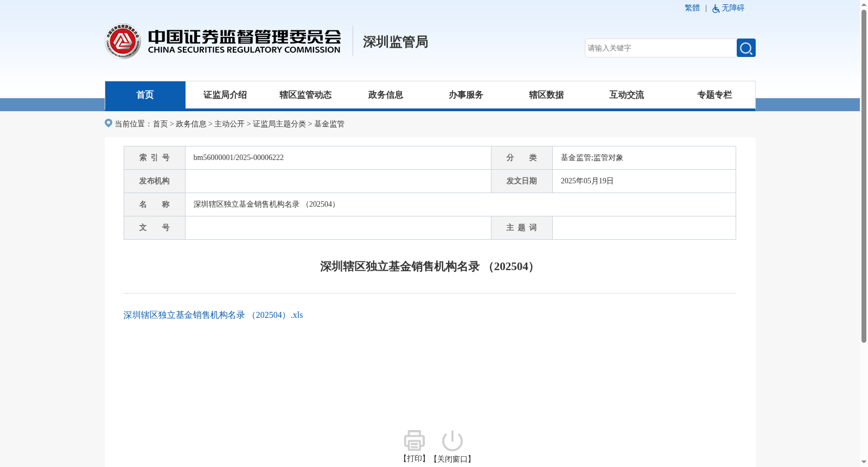Click the power-shaped close window icon
Image resolution: width=868 pixels, height=467 pixels.
(452, 440)
